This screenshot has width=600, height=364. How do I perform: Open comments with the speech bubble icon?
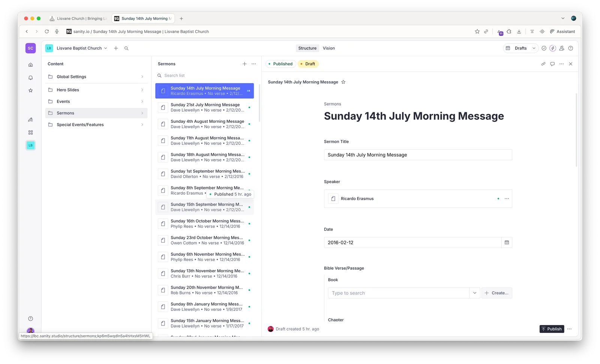(552, 64)
